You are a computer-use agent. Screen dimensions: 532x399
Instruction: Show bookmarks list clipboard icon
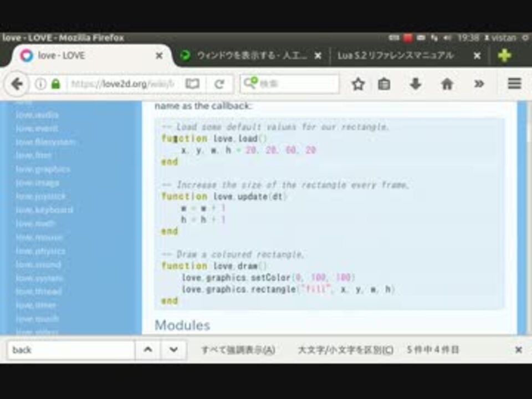point(384,84)
